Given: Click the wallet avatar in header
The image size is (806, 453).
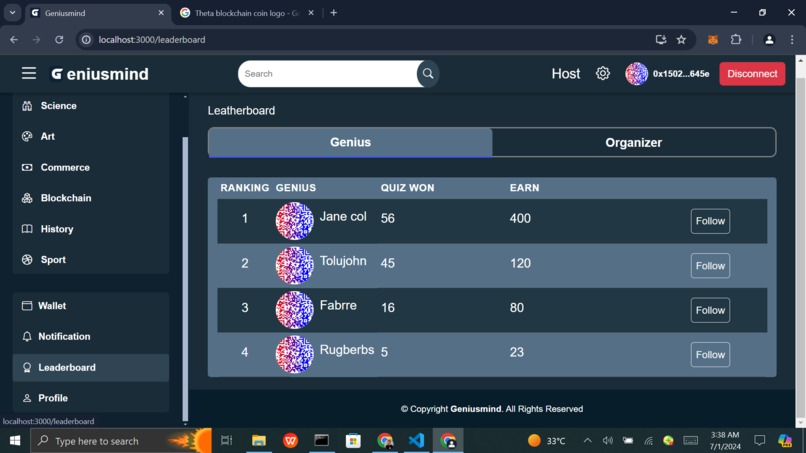Looking at the screenshot, I should [x=636, y=74].
